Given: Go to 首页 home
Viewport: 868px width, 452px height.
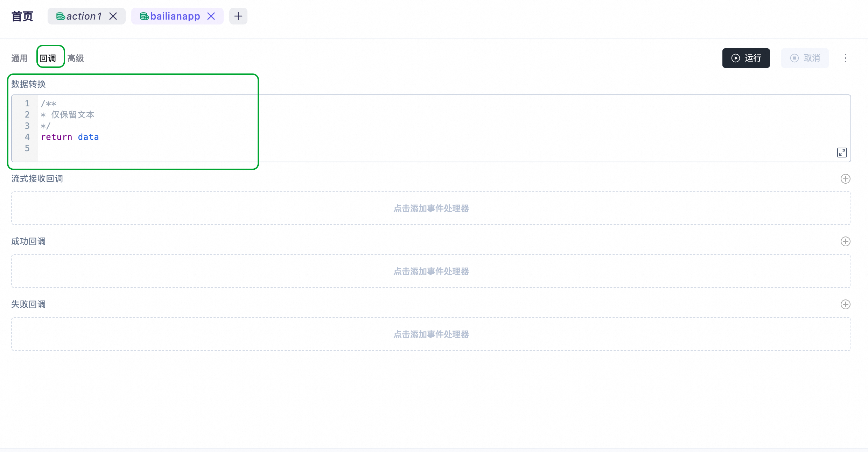Looking at the screenshot, I should (x=22, y=16).
